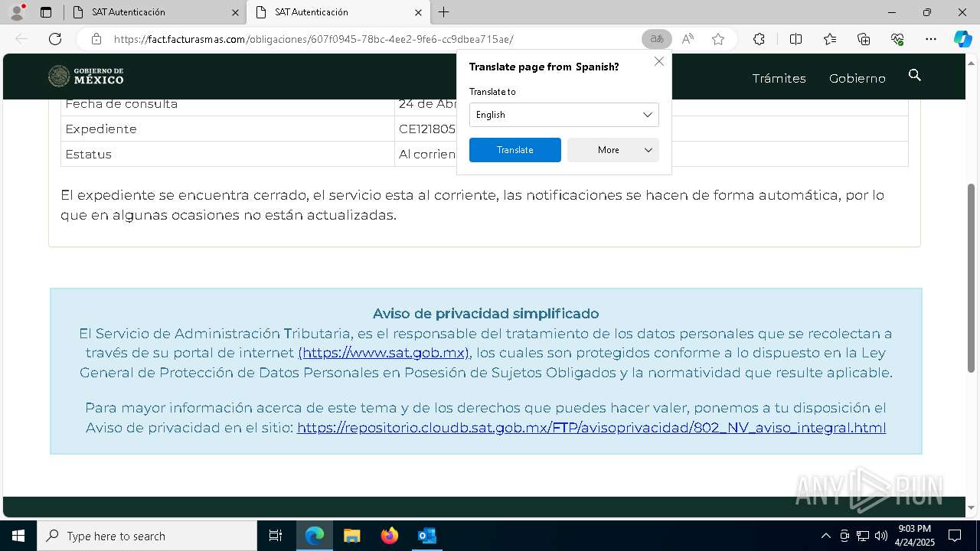This screenshot has width=980, height=551.
Task: Click the taskbar search box
Action: 147,536
